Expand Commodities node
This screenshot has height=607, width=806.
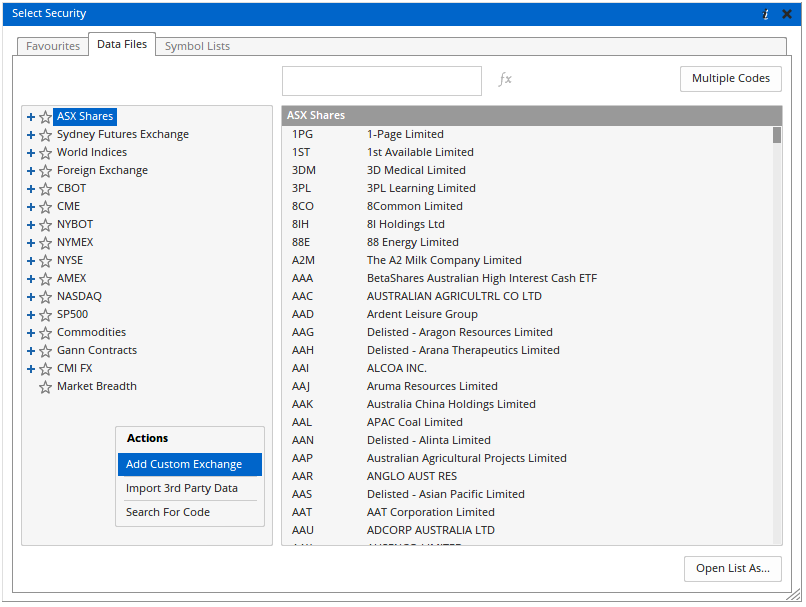[x=31, y=333]
